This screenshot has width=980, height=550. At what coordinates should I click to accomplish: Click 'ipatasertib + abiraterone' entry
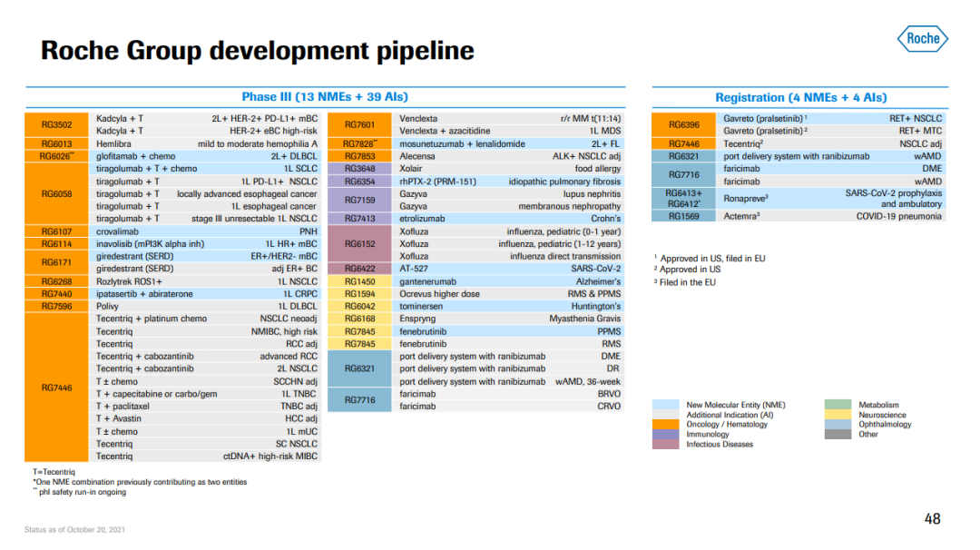(144, 294)
